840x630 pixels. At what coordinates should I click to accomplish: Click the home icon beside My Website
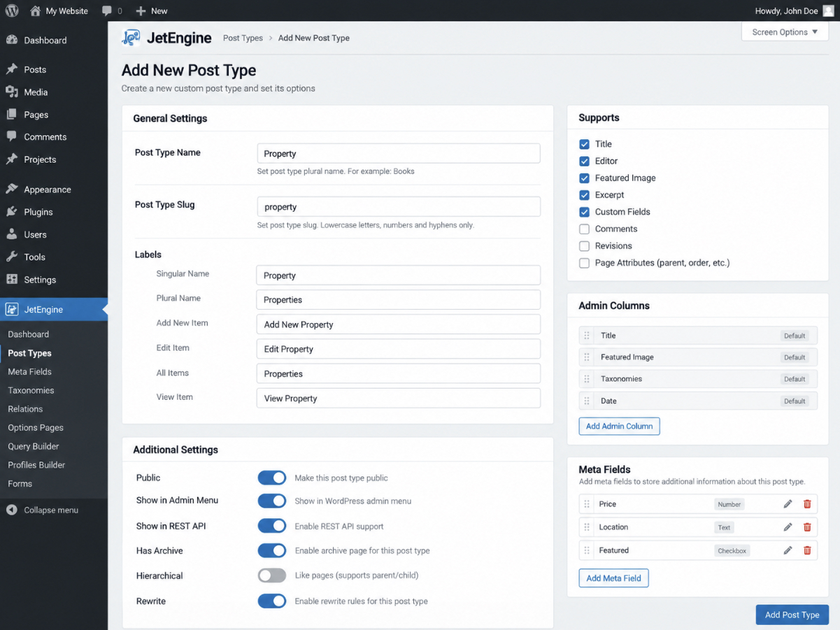pos(35,10)
